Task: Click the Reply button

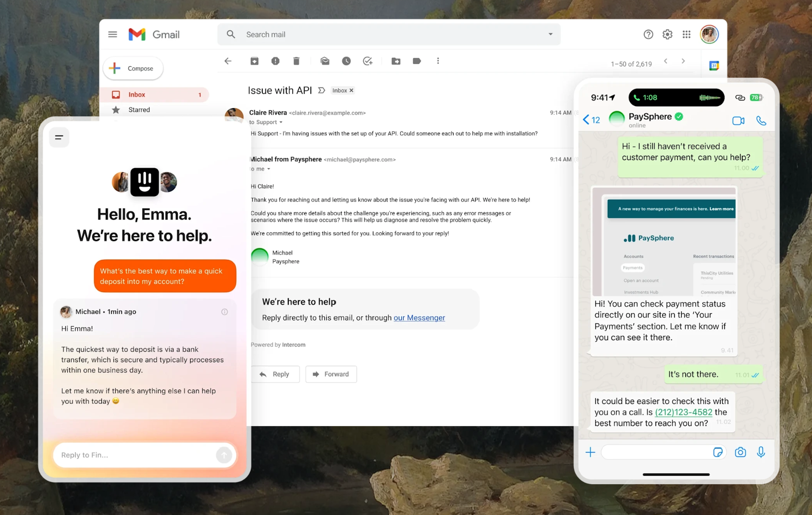Action: (275, 374)
